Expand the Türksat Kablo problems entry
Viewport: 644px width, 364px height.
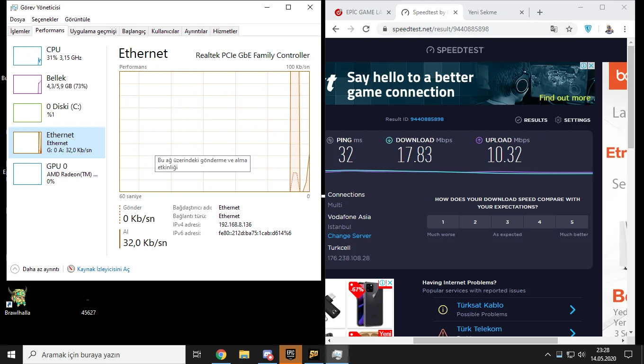[x=572, y=309]
